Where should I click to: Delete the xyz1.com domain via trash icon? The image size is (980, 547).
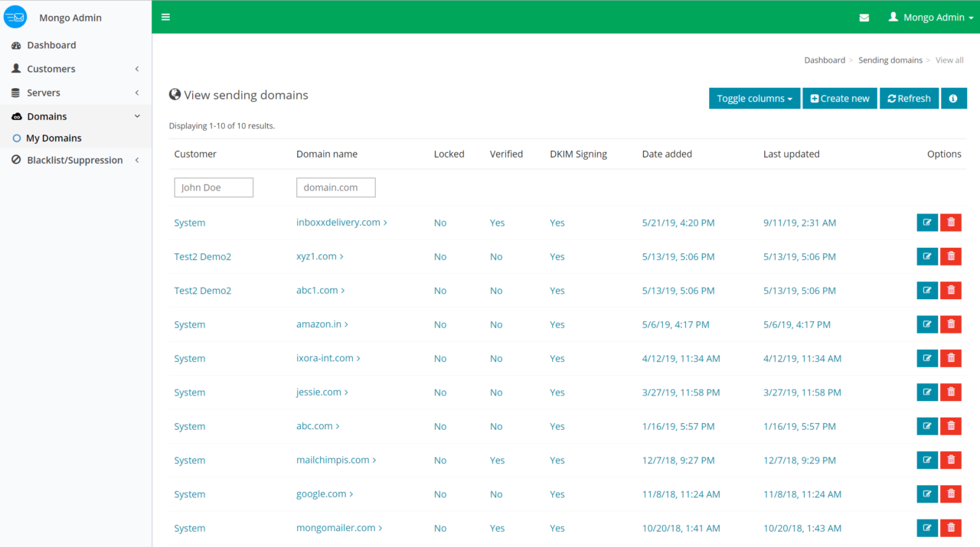point(950,256)
